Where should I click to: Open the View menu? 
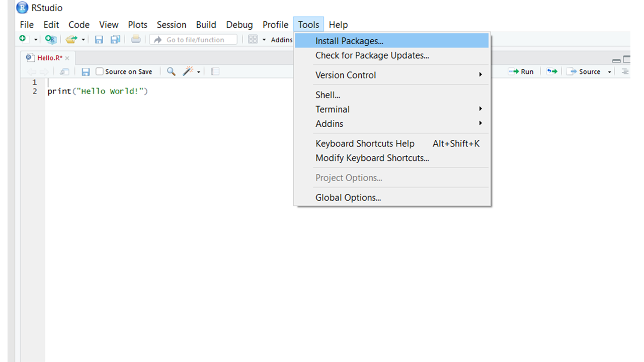(x=109, y=25)
